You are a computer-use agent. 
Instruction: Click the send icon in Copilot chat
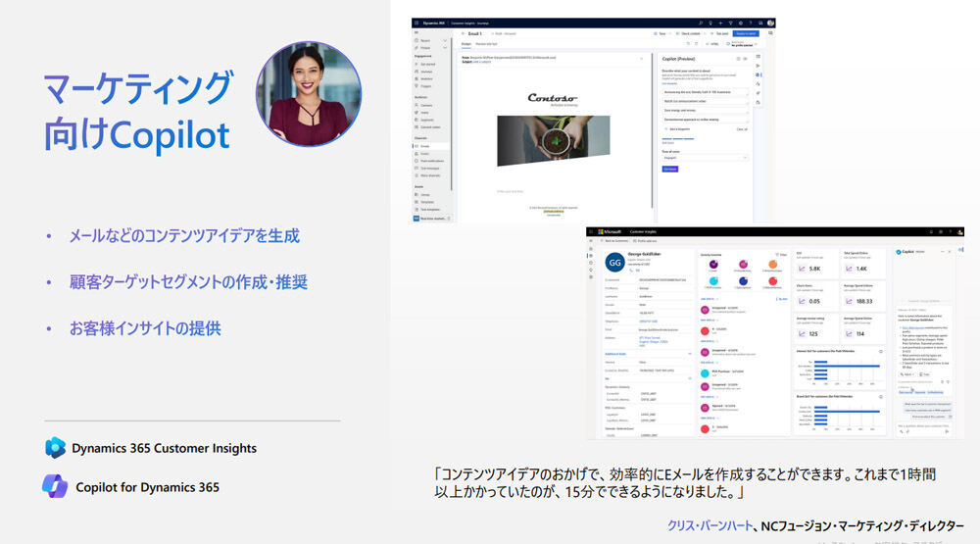(947, 432)
